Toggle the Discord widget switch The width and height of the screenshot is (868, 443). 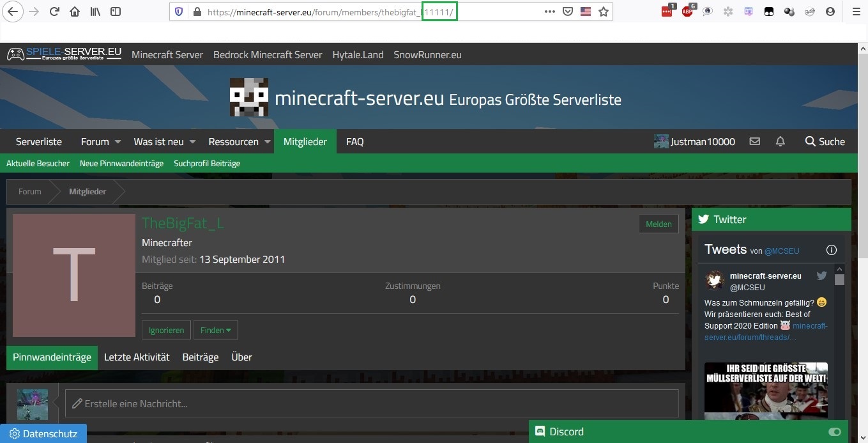click(834, 431)
